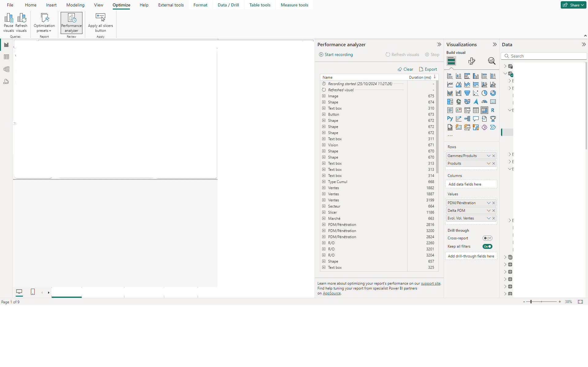The height and width of the screenshot is (367, 588).
Task: Click Export in Performance analyzer
Action: click(428, 69)
